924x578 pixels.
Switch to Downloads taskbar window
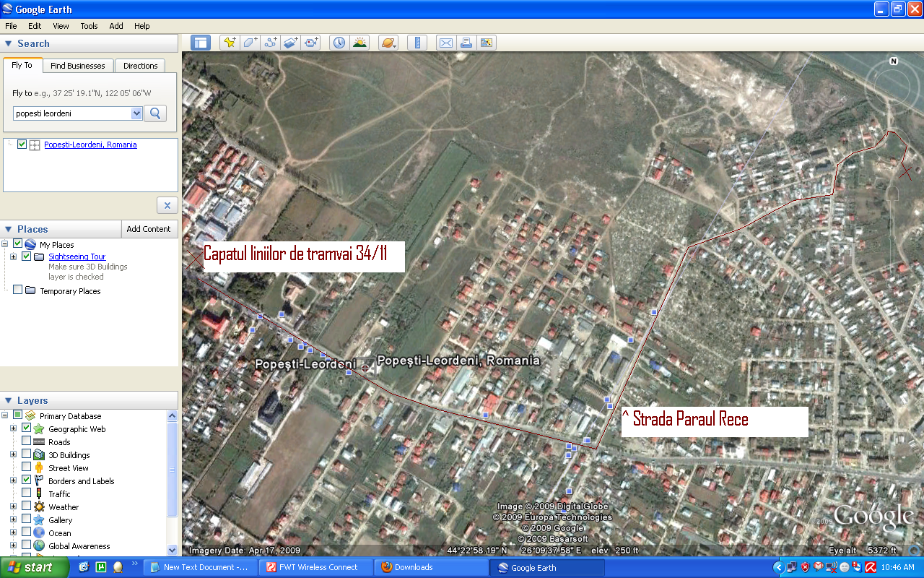[432, 567]
